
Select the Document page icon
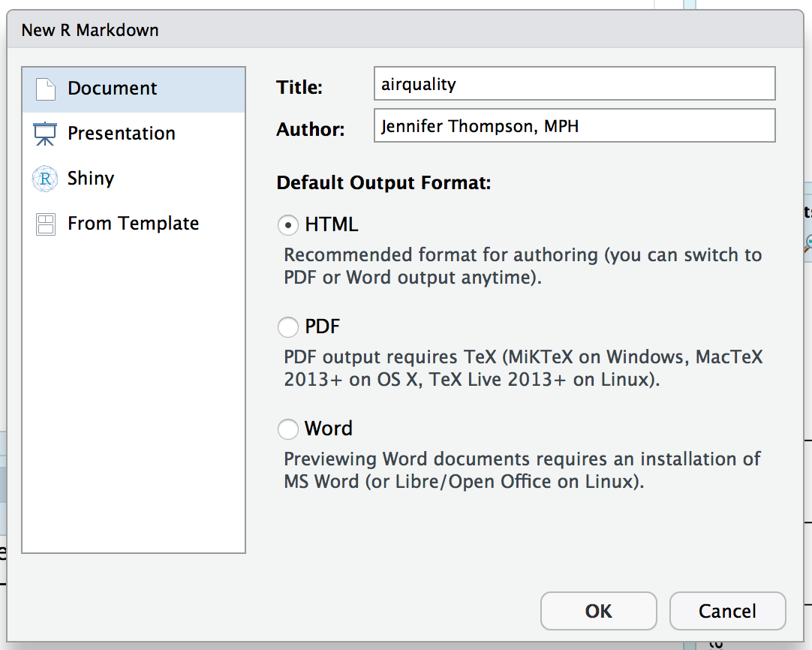point(46,89)
